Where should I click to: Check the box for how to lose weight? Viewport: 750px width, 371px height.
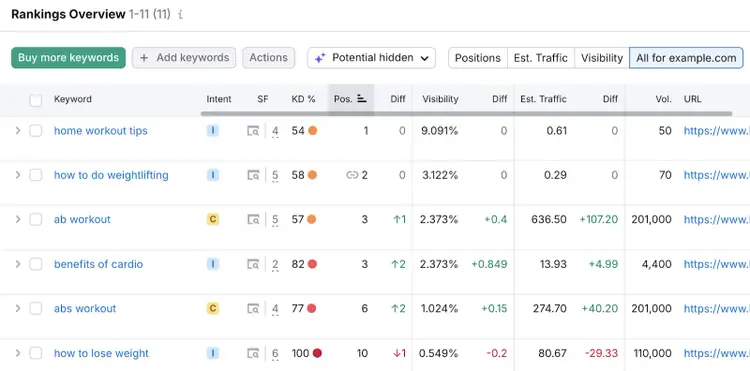[x=35, y=353]
